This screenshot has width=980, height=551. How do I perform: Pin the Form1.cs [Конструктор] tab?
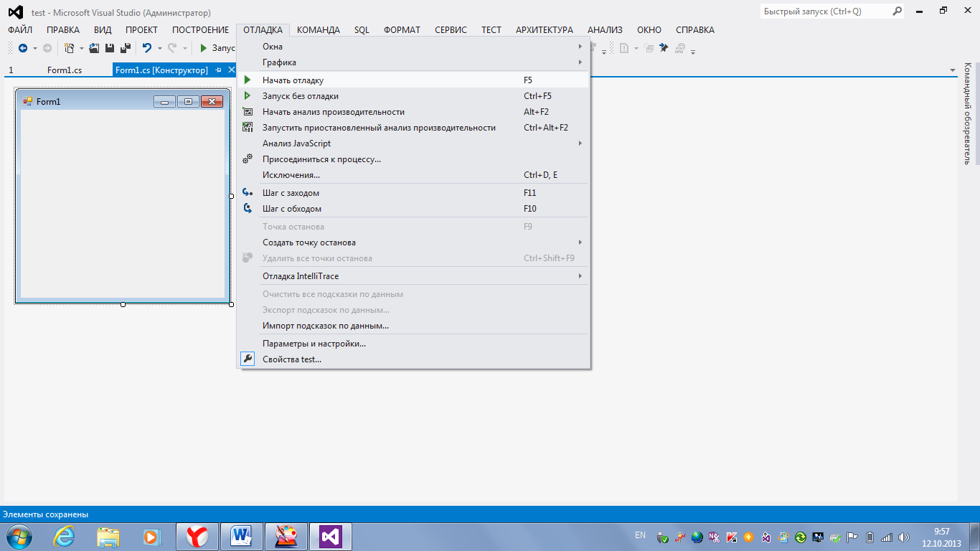click(219, 70)
